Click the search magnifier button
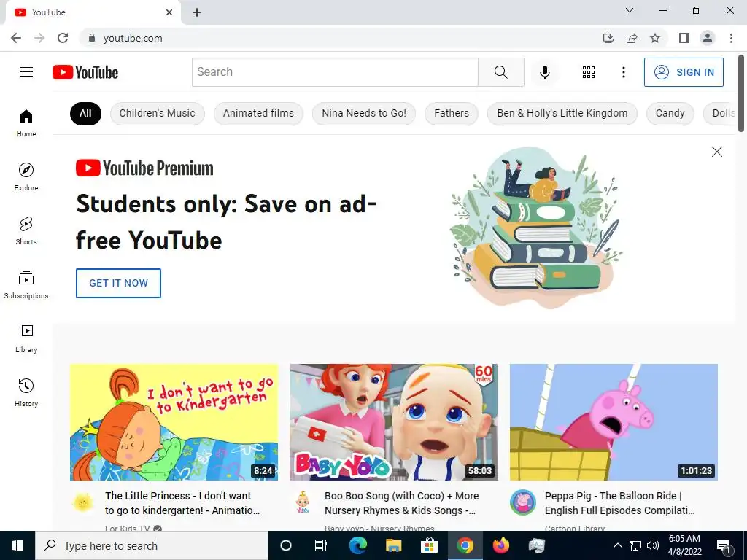Viewport: 747px width, 560px height. 500,72
